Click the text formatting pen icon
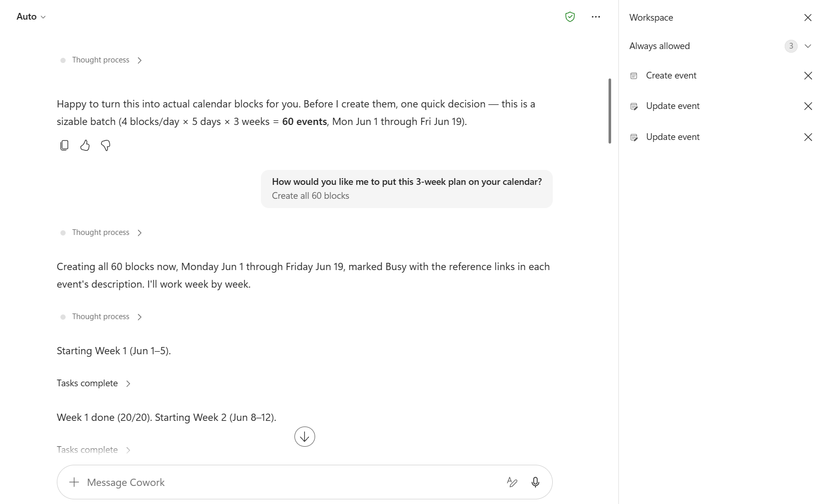The image size is (825, 504). (512, 482)
